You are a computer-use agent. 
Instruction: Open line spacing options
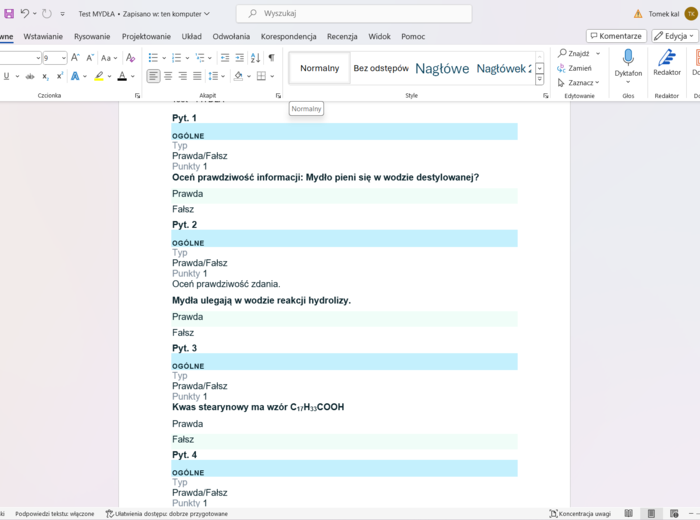[213, 76]
